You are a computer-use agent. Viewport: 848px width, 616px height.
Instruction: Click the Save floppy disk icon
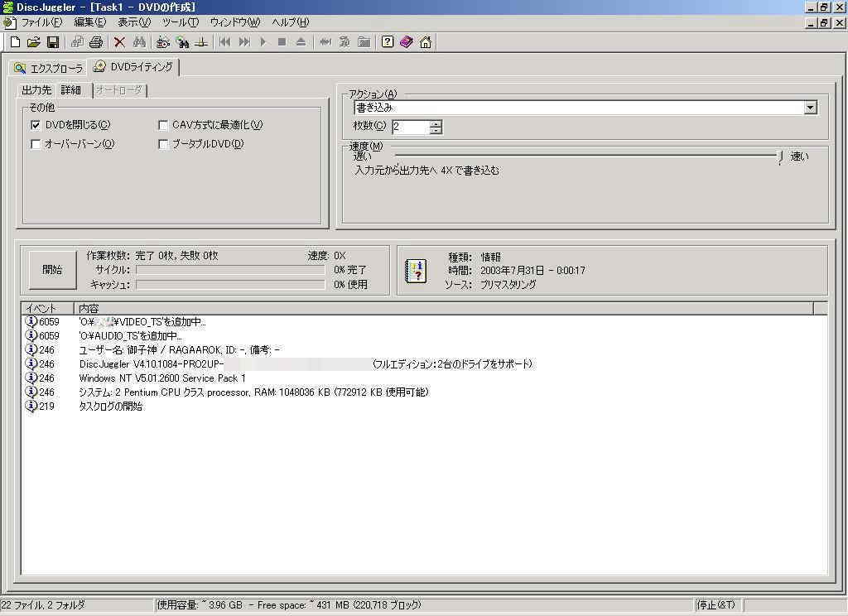point(52,42)
